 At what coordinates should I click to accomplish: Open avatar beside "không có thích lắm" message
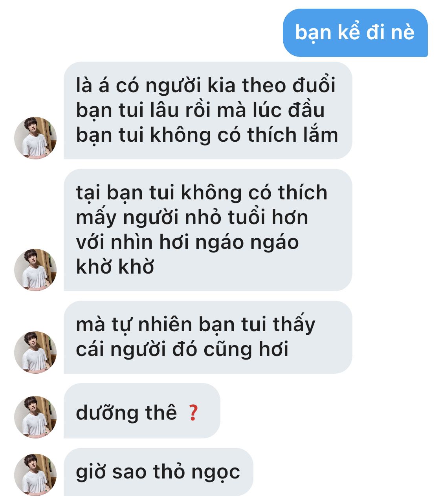coord(35,138)
